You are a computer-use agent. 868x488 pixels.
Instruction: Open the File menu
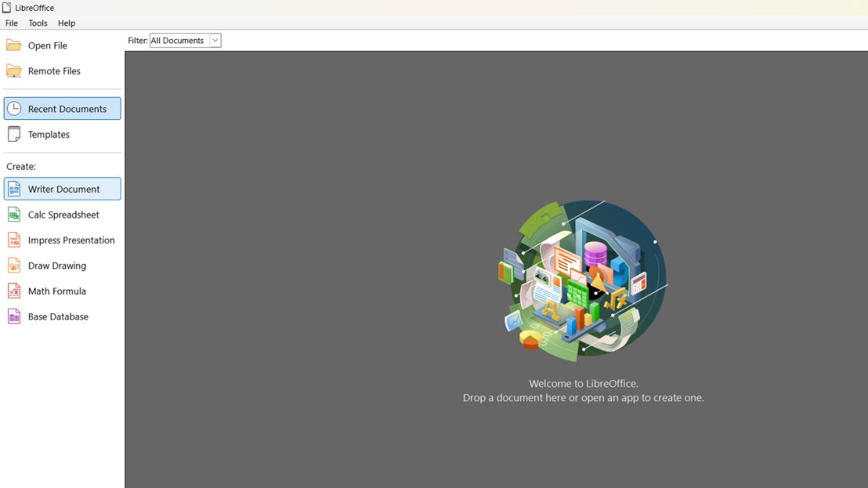[x=12, y=23]
